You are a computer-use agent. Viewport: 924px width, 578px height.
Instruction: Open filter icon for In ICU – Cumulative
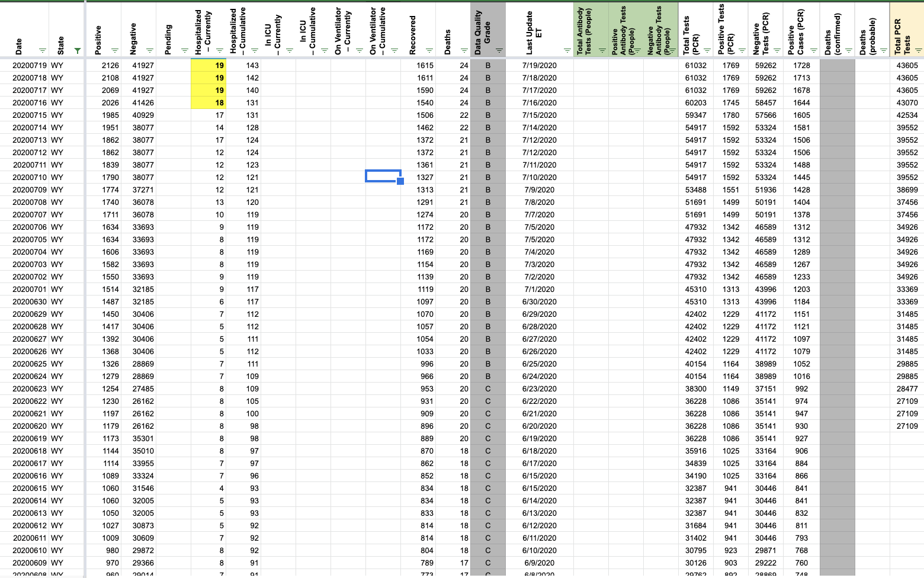tap(324, 51)
